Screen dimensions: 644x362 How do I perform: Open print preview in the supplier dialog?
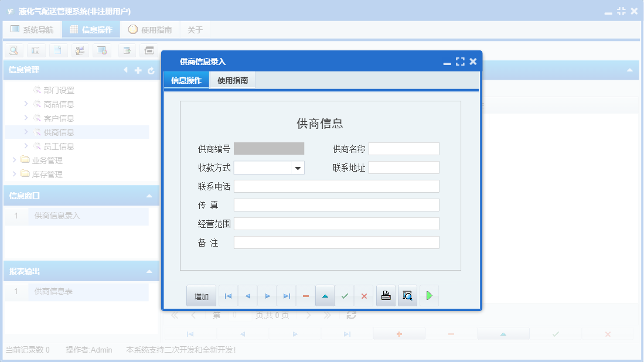[407, 296]
